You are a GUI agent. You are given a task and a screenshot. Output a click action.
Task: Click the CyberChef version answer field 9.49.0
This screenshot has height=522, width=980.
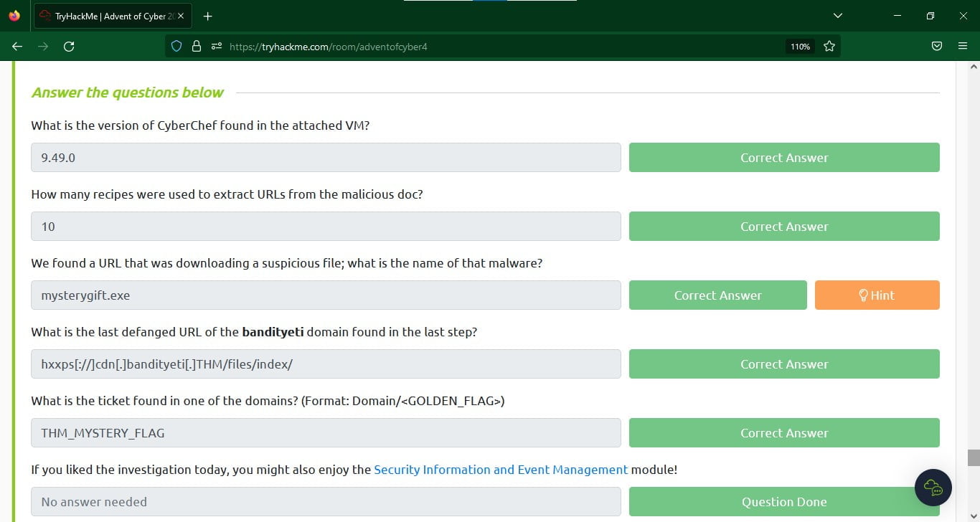pyautogui.click(x=326, y=157)
